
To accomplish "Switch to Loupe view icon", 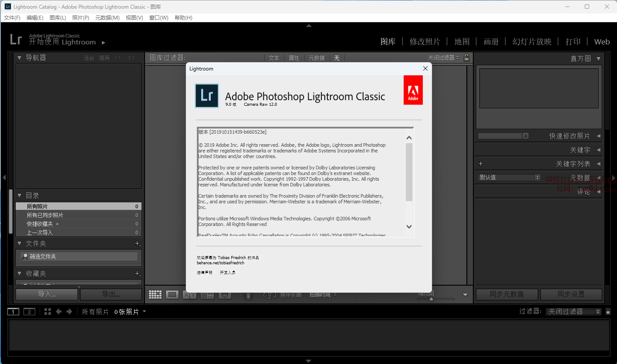I will click(172, 295).
